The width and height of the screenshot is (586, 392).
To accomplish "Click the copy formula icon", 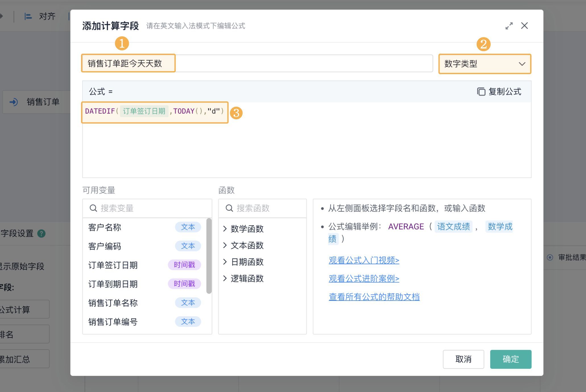I will [481, 92].
